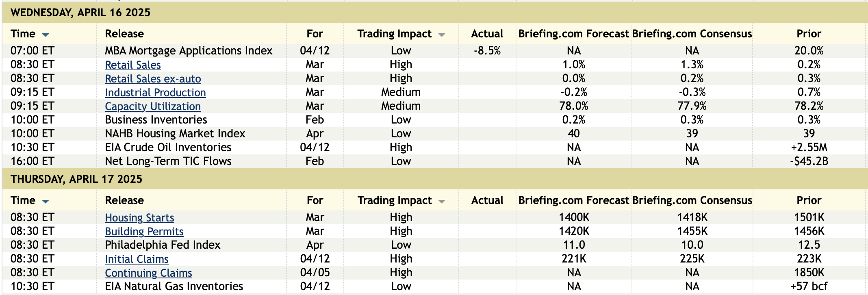The image size is (868, 295).
Task: Open the Housing Starts link
Action: 139,218
